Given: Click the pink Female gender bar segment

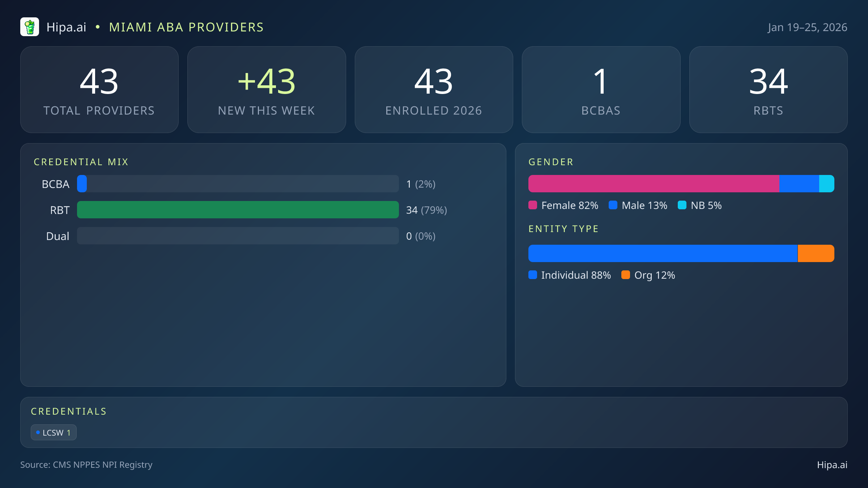Looking at the screenshot, I should pos(654,184).
